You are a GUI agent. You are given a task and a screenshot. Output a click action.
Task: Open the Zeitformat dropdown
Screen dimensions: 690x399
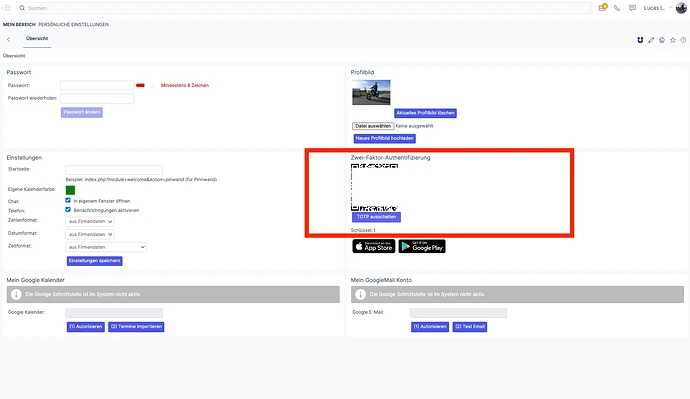106,247
